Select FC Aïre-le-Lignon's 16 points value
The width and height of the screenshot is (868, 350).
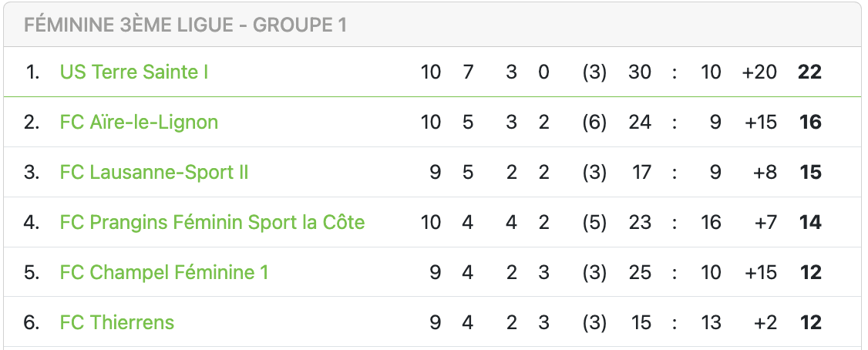coord(810,123)
